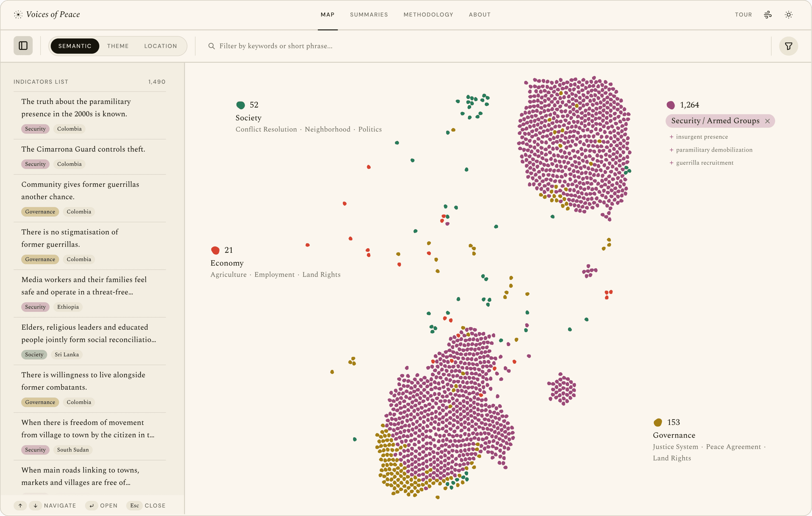
Task: Click the Voices of Peace logo
Action: [47, 14]
